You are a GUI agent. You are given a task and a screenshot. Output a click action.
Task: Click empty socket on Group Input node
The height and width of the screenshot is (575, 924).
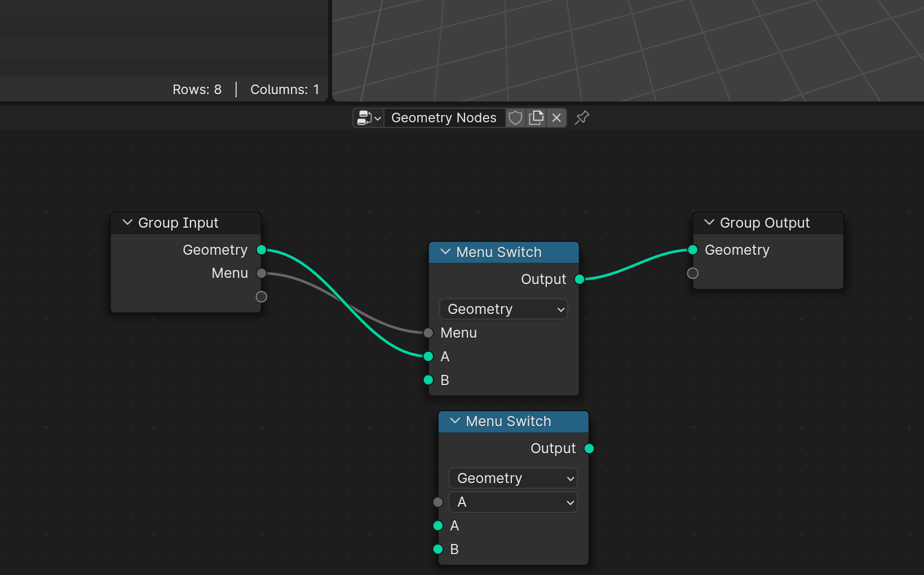click(262, 297)
